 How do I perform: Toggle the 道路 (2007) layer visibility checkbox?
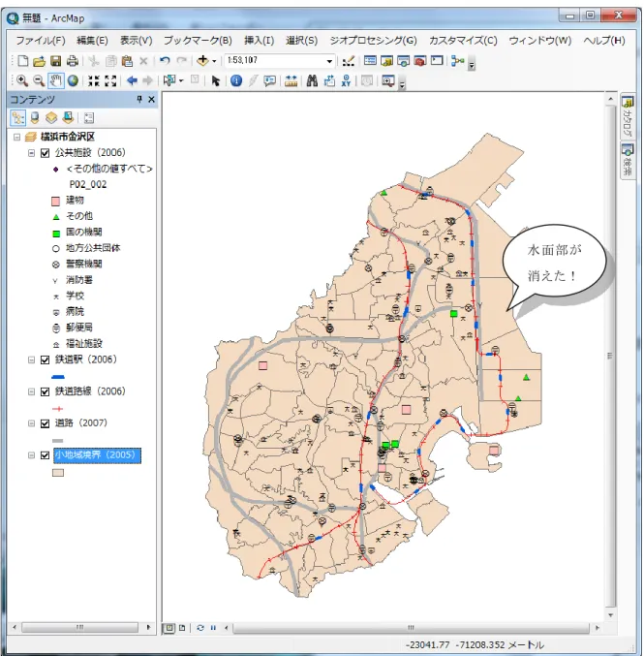coord(46,423)
